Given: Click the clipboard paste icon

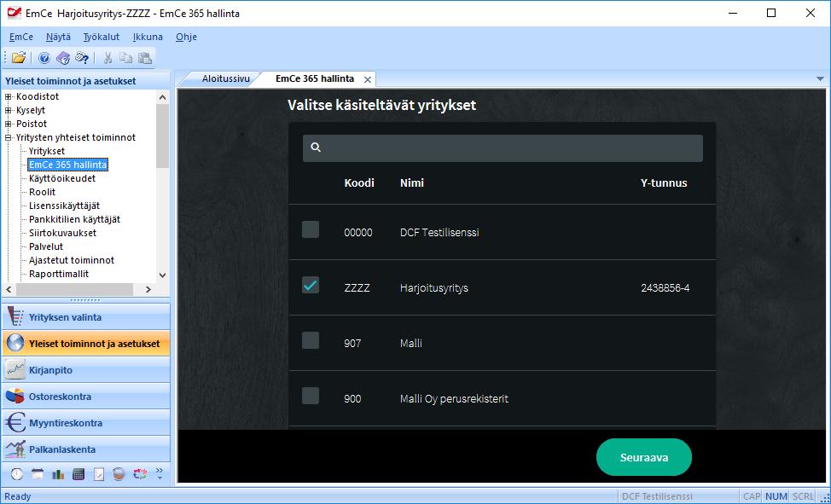Looking at the screenshot, I should coord(145,58).
